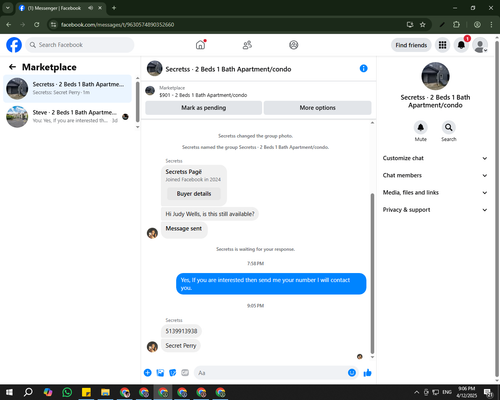Expand the Chat members section
Image resolution: width=500 pixels, height=400 pixels.
click(435, 175)
